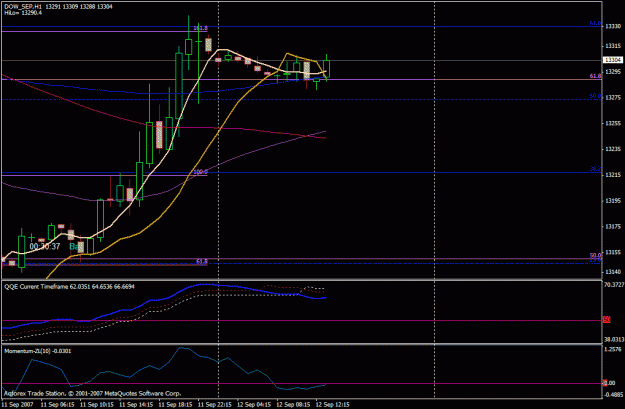Click the 13215 price scale value
Image resolution: width=625 pixels, height=409 pixels.
tap(613, 175)
